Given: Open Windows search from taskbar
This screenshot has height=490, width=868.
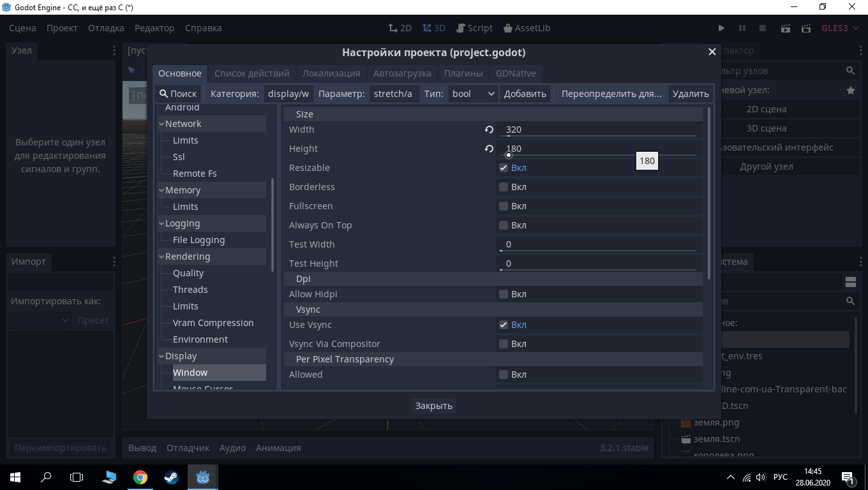Looking at the screenshot, I should (x=46, y=477).
